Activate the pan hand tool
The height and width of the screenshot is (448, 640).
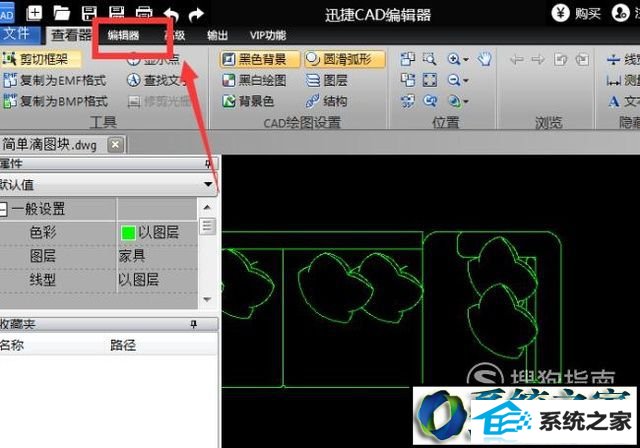click(484, 59)
